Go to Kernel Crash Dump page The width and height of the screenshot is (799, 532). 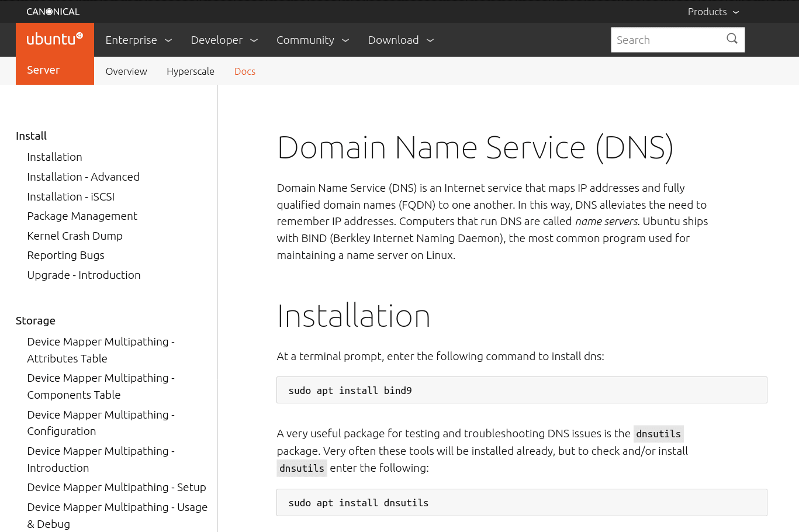75,236
